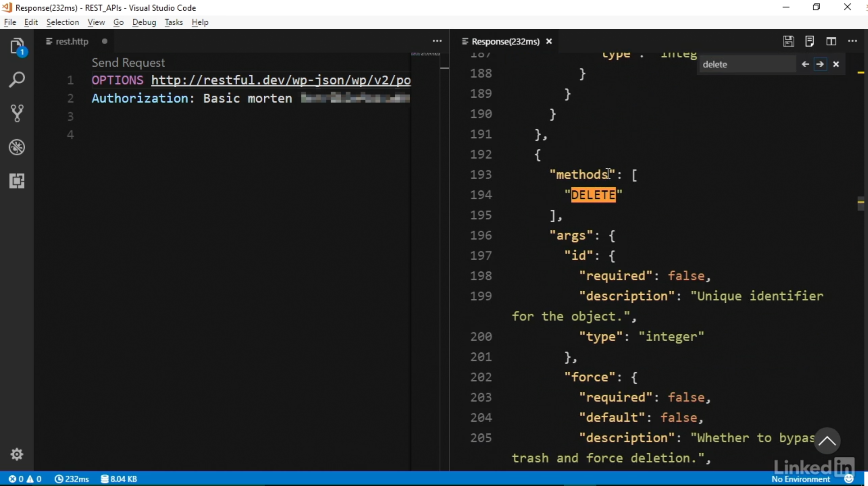Screen dimensions: 868x486
Task: Click line number 199 in the response gutter
Action: pos(481,296)
